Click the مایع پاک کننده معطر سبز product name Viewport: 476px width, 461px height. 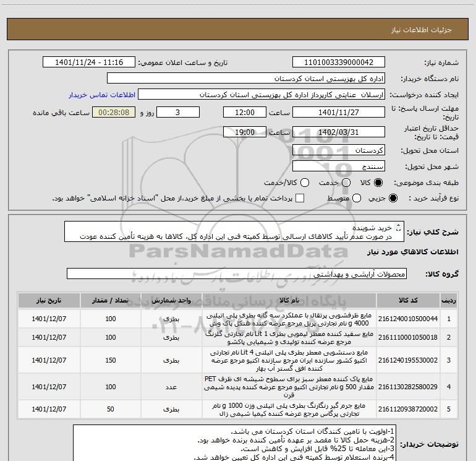click(289, 387)
